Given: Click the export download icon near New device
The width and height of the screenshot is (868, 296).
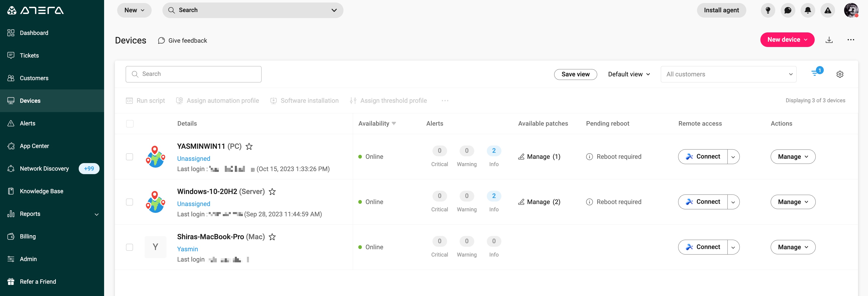Looking at the screenshot, I should (x=829, y=40).
